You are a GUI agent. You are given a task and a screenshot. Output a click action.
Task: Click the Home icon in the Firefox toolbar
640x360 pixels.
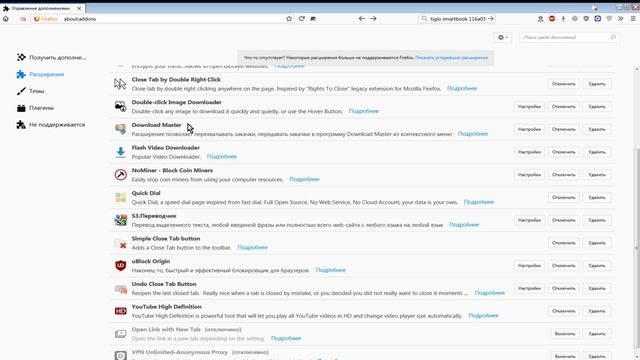click(6, 19)
